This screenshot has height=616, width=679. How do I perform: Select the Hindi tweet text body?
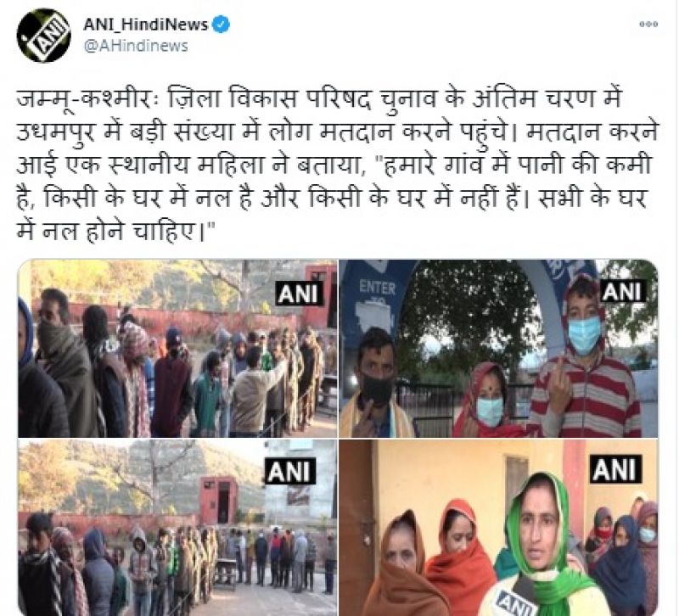click(337, 165)
